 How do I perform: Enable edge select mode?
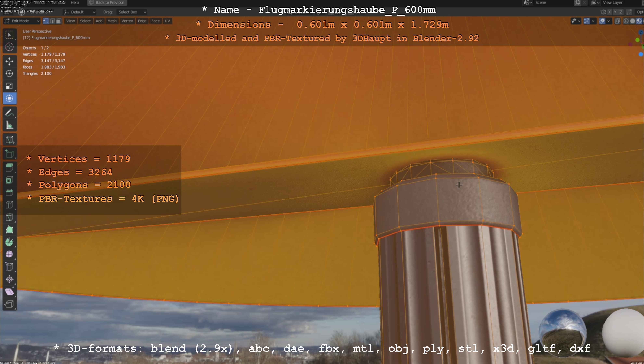[52, 21]
